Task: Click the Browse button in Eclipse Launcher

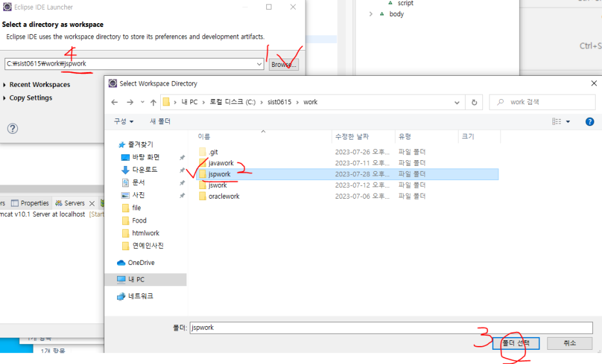Action: coord(284,64)
